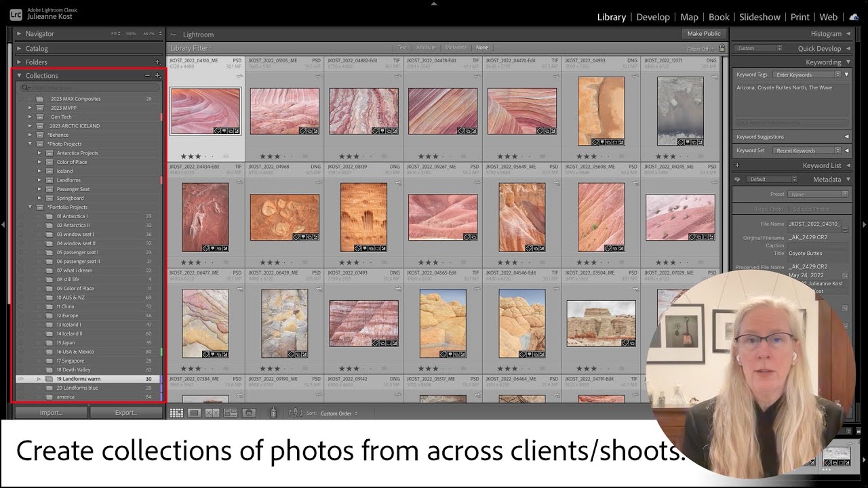This screenshot has height=488, width=868.
Task: Expand the Gen Tech collection set
Action: (x=30, y=117)
